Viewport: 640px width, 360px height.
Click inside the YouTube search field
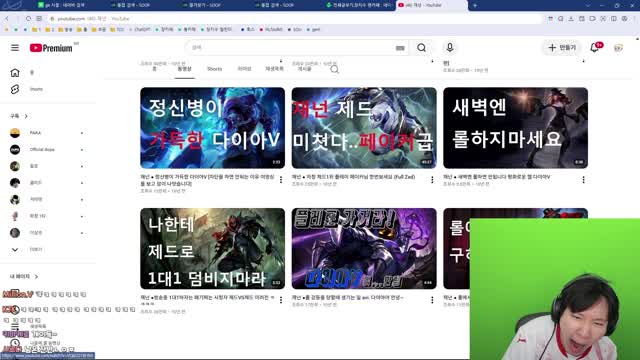(x=292, y=48)
